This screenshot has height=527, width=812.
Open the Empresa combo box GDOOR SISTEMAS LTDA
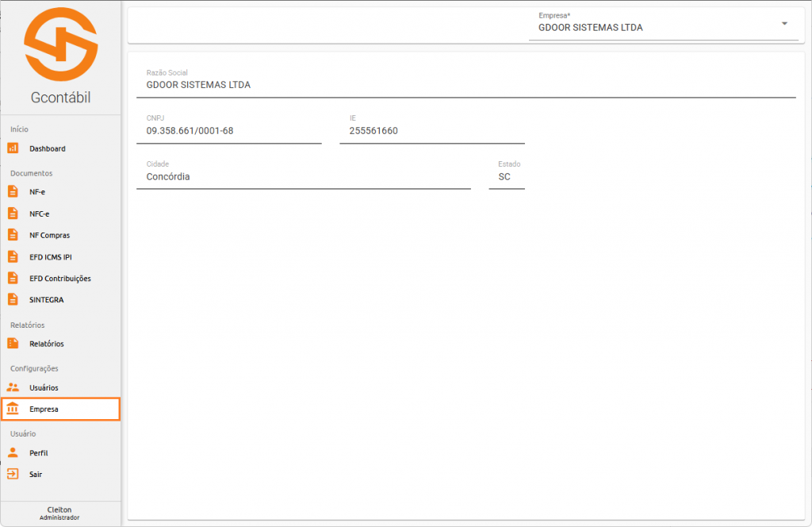664,25
